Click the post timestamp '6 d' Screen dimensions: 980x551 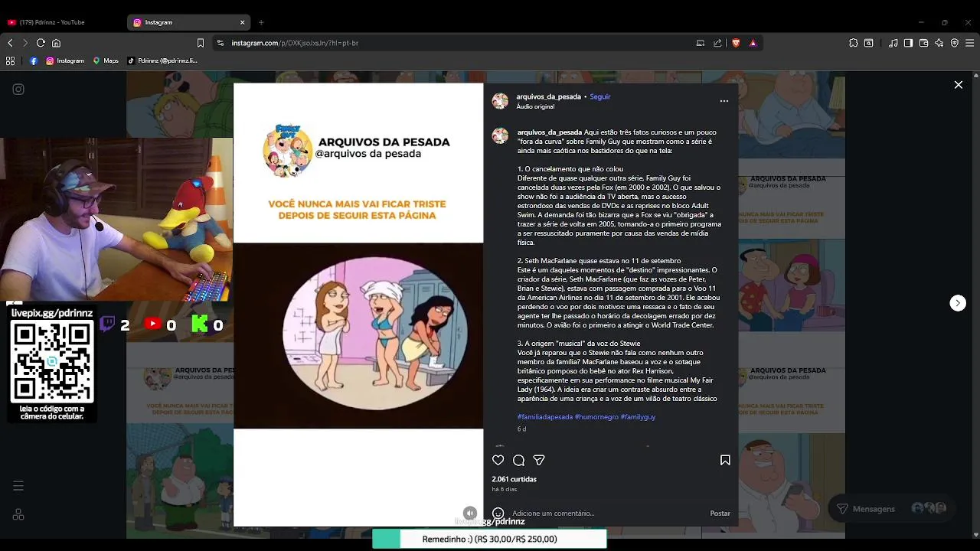tap(521, 429)
